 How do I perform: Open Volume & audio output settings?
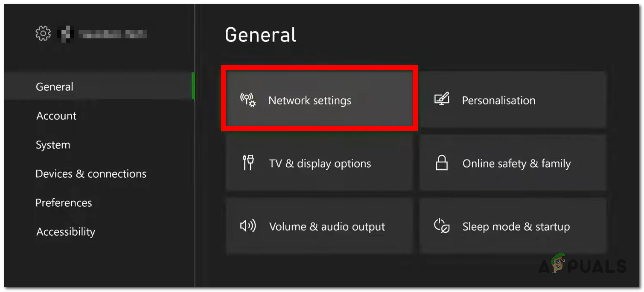coord(319,226)
